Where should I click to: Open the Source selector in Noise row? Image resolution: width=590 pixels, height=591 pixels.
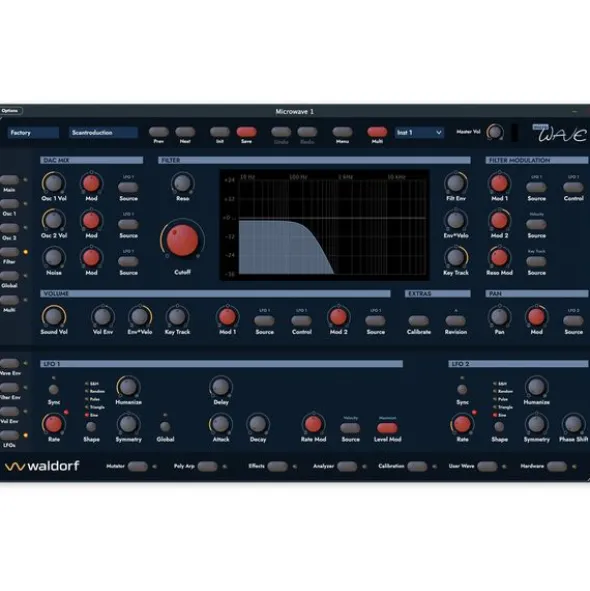[128, 261]
